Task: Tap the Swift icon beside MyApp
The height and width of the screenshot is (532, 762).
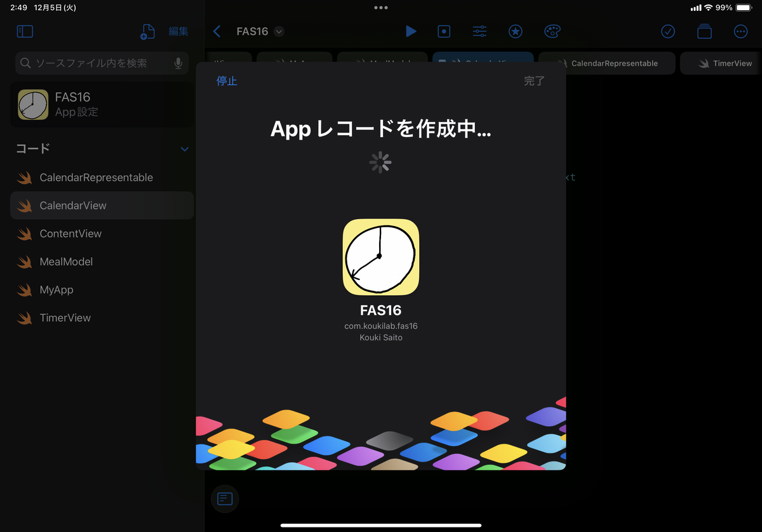Action: point(25,289)
